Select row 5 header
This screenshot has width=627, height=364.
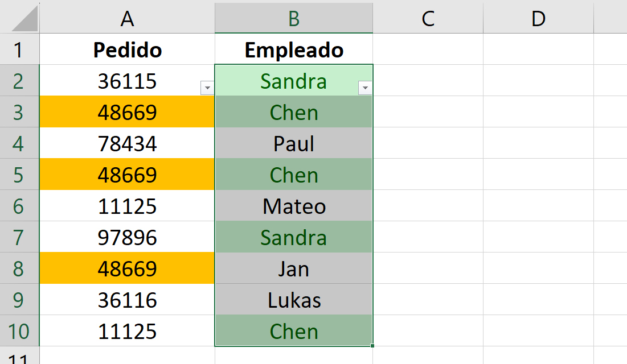coord(19,175)
